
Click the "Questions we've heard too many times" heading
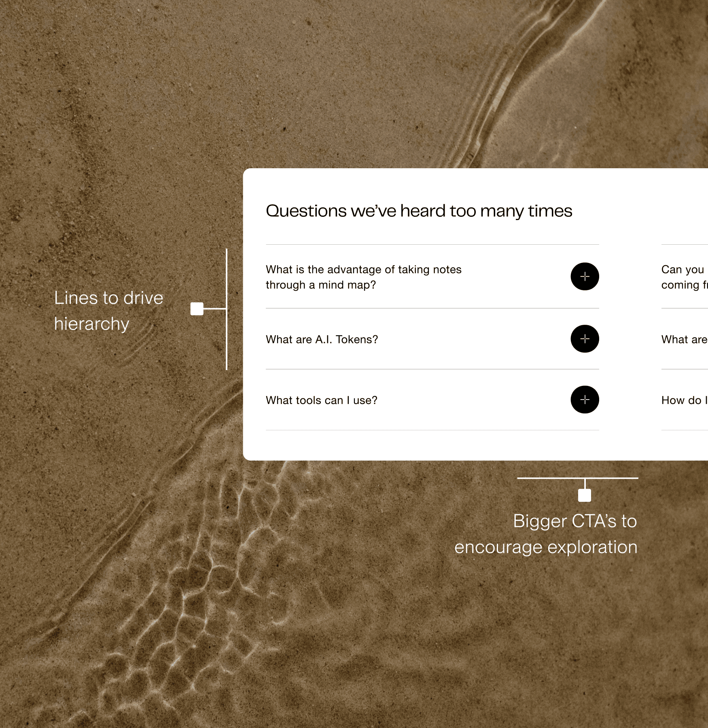coord(419,211)
